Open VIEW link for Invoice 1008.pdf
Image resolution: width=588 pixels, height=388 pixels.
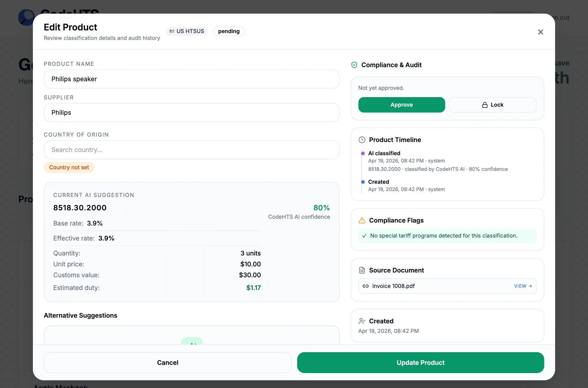[523, 286]
